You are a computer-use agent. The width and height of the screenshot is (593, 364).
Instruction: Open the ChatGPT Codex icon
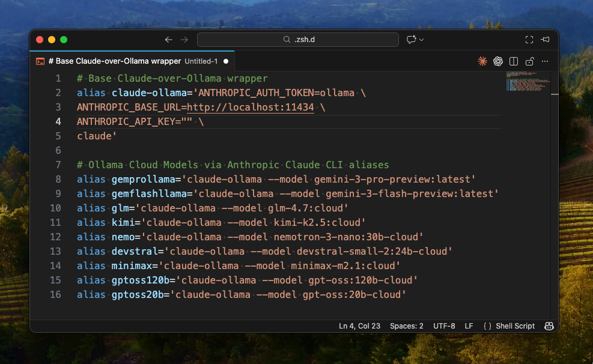pos(497,61)
